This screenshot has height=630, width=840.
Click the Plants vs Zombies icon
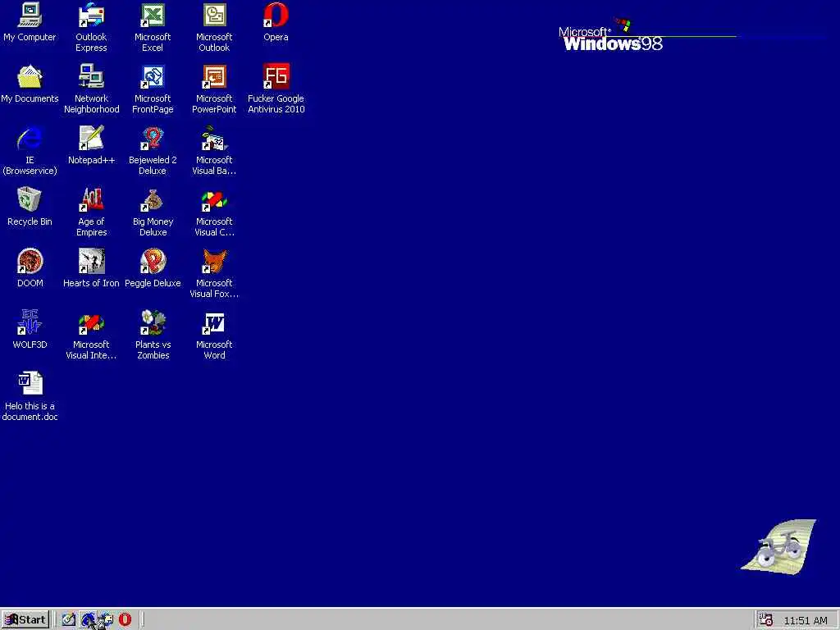(x=153, y=323)
